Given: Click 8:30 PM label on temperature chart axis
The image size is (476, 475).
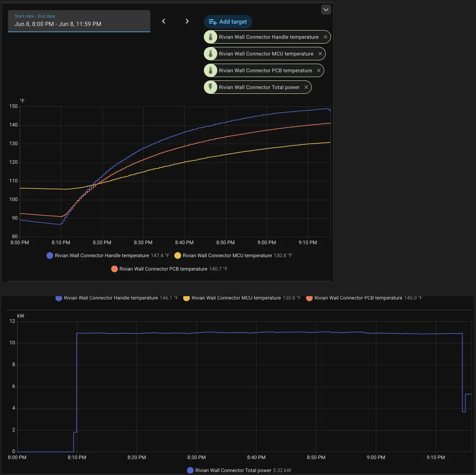Looking at the screenshot, I should [x=143, y=243].
